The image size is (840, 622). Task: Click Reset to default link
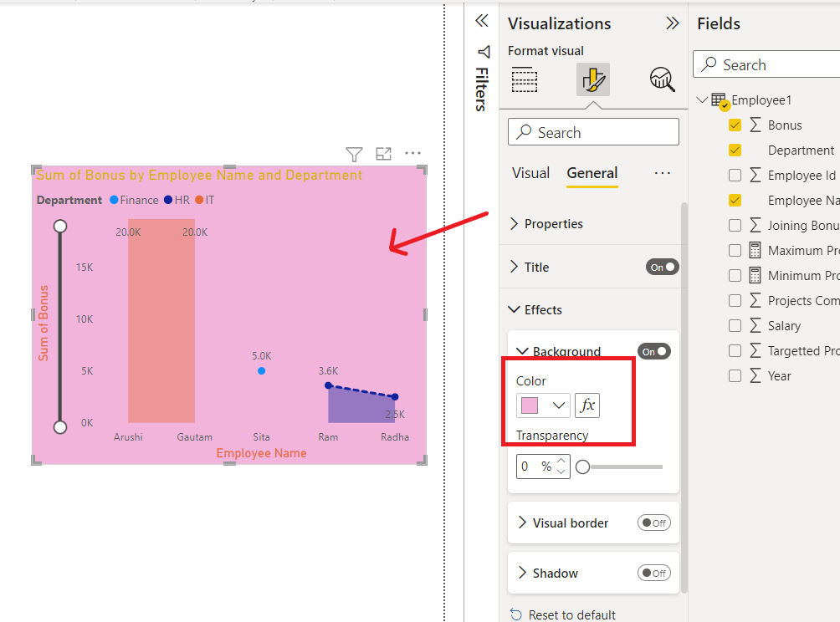click(x=571, y=615)
